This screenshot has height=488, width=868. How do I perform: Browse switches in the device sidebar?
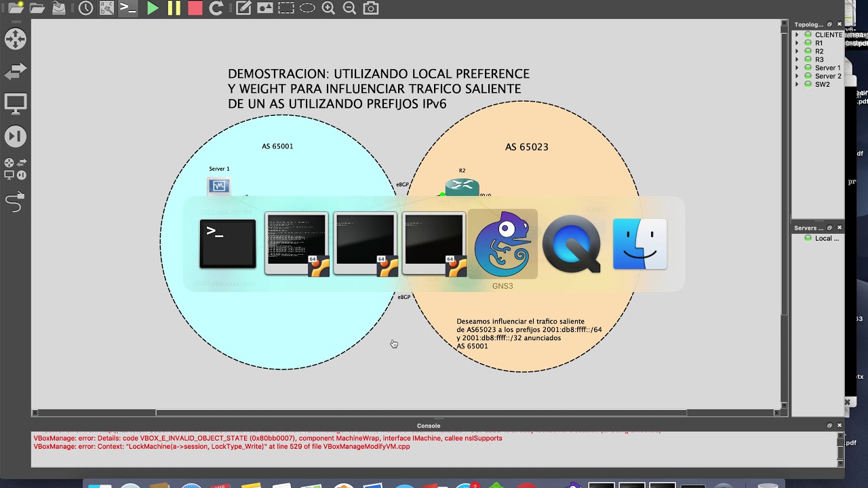point(15,70)
